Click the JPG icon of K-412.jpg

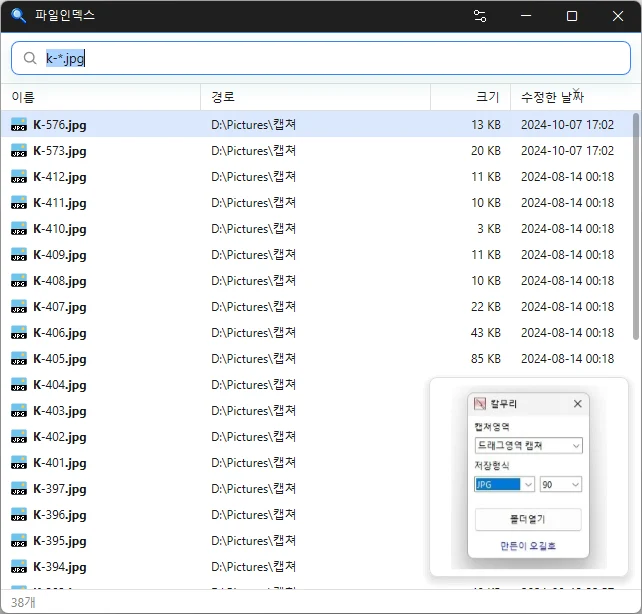pyautogui.click(x=19, y=176)
